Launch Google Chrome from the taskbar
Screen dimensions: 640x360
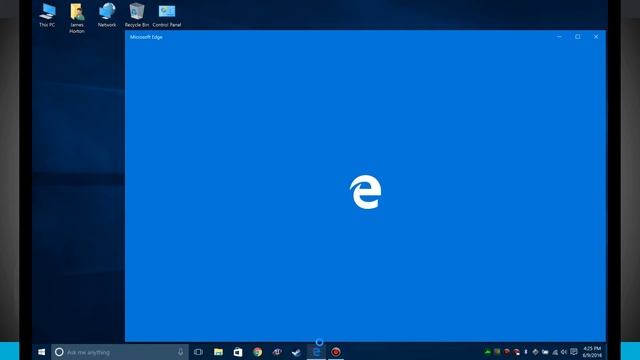coord(258,352)
